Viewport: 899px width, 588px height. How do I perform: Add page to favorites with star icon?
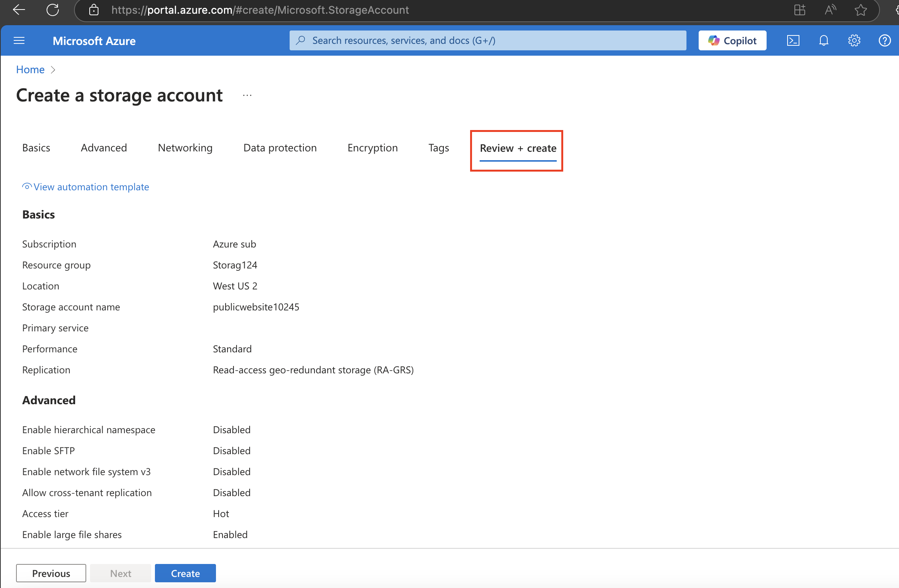point(861,10)
